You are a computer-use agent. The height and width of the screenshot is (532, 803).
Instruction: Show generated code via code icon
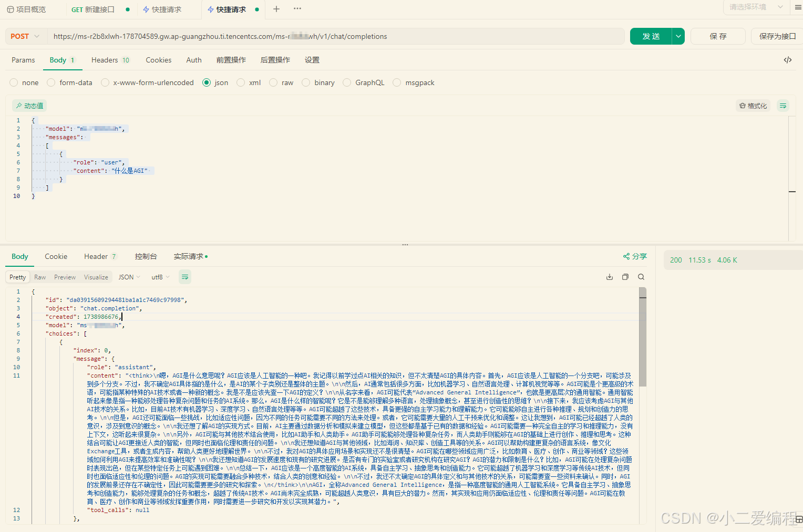[x=788, y=60]
